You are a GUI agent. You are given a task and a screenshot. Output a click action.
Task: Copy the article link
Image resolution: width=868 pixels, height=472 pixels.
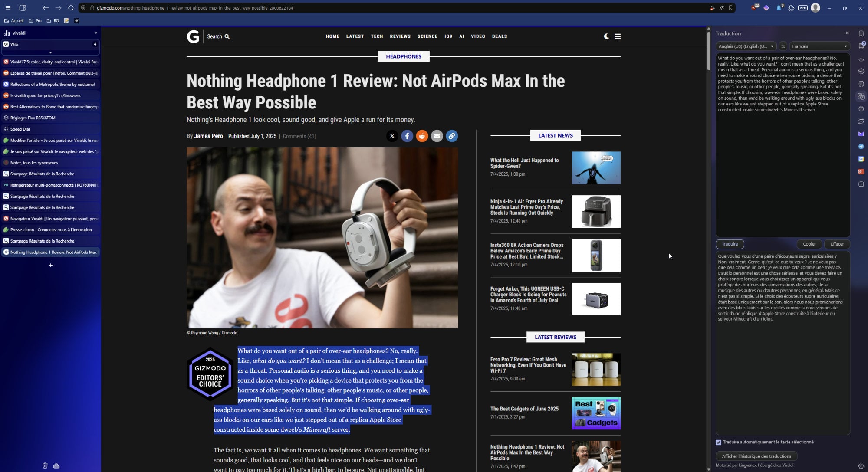[452, 136]
